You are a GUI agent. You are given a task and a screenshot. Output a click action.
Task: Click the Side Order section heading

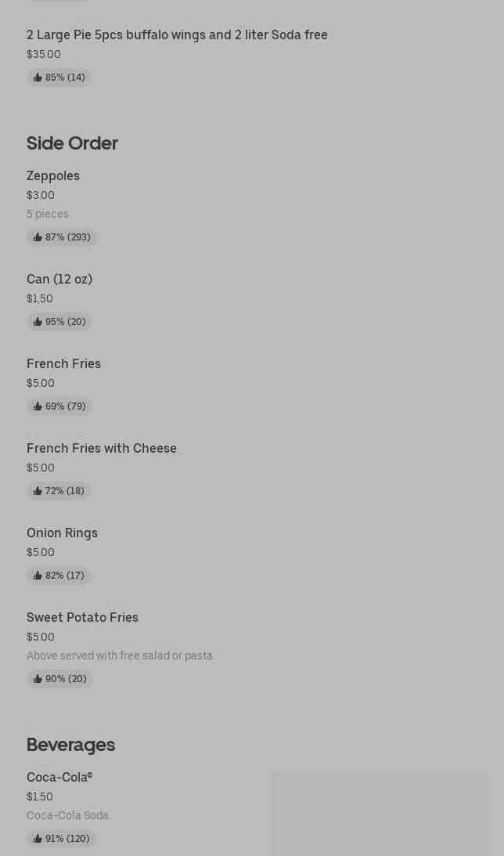pyautogui.click(x=72, y=143)
